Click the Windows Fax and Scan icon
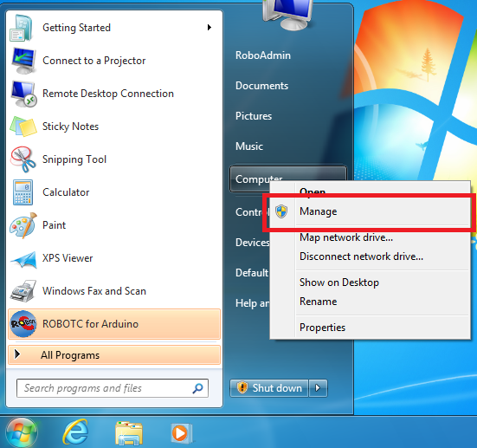 coord(23,291)
